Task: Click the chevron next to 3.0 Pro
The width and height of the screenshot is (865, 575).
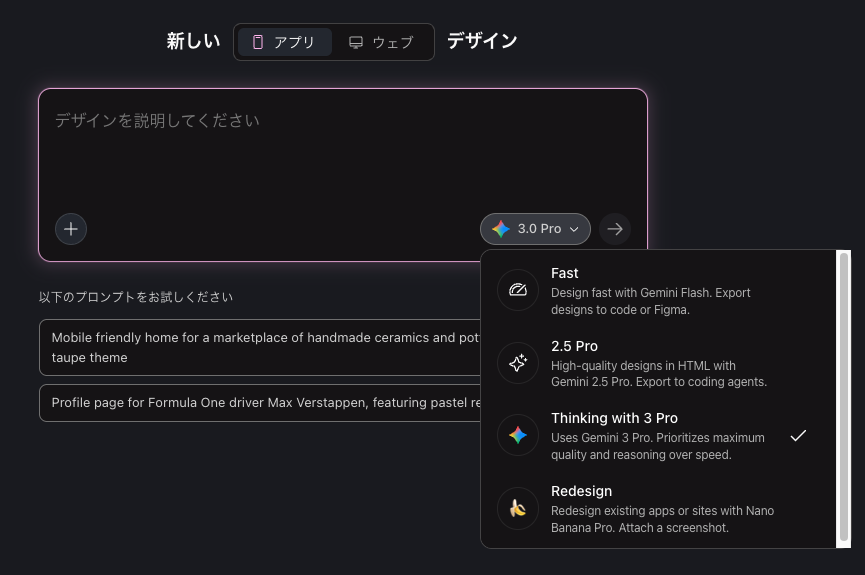Action: coord(574,230)
